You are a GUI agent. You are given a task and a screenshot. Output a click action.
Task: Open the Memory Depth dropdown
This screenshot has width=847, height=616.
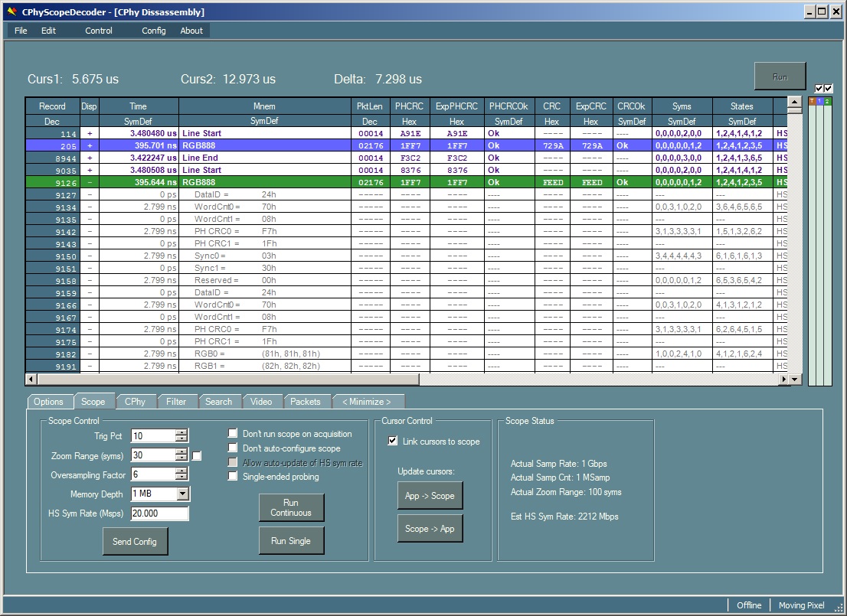182,494
